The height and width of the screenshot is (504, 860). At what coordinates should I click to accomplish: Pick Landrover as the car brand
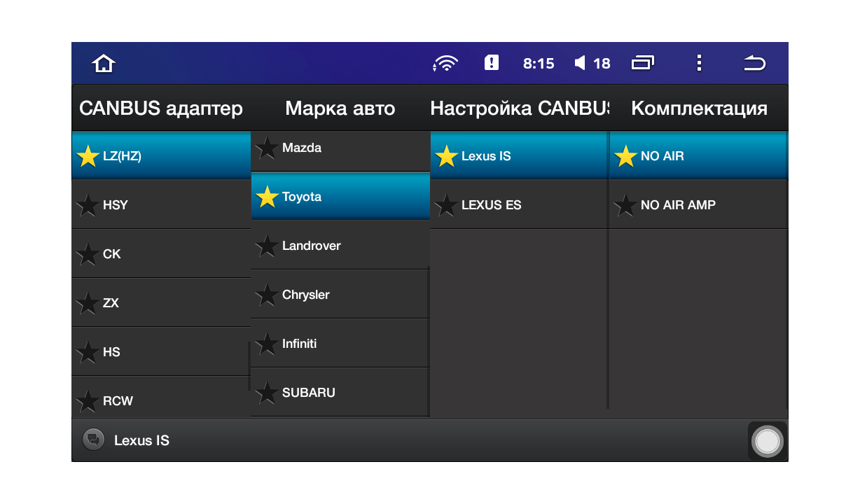(340, 245)
